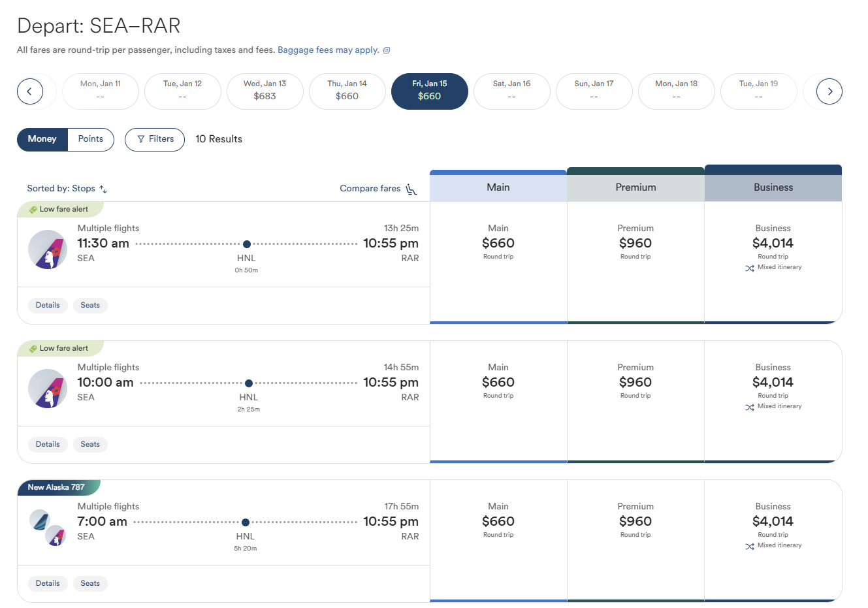Image resolution: width=868 pixels, height=608 pixels.
Task: Go to previous dates with left arrow
Action: click(x=30, y=91)
